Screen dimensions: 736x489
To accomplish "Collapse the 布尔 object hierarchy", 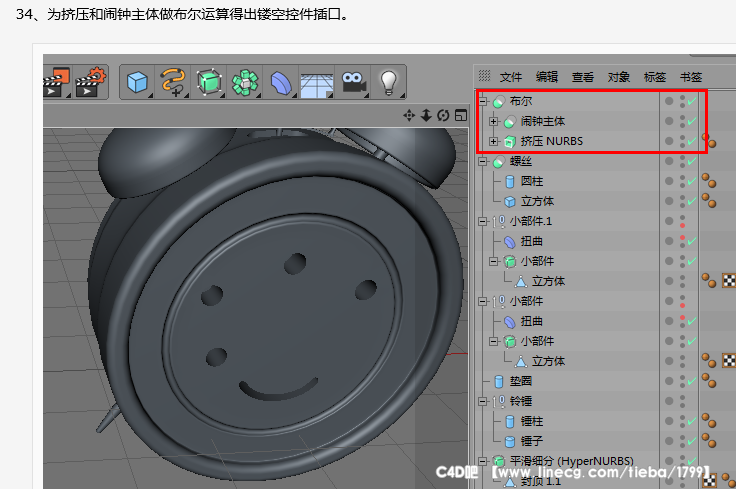I will (x=483, y=101).
